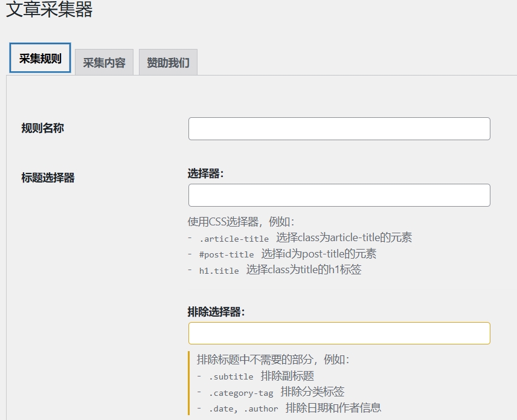Click the 排除选择器: label
Image resolution: width=517 pixels, height=420 pixels.
pos(216,312)
